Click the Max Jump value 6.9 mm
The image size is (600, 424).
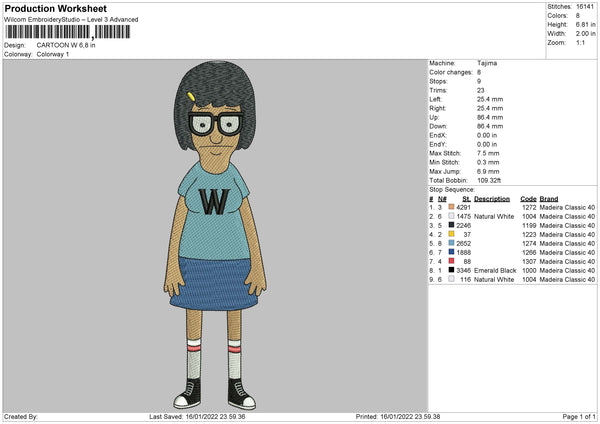tap(488, 171)
